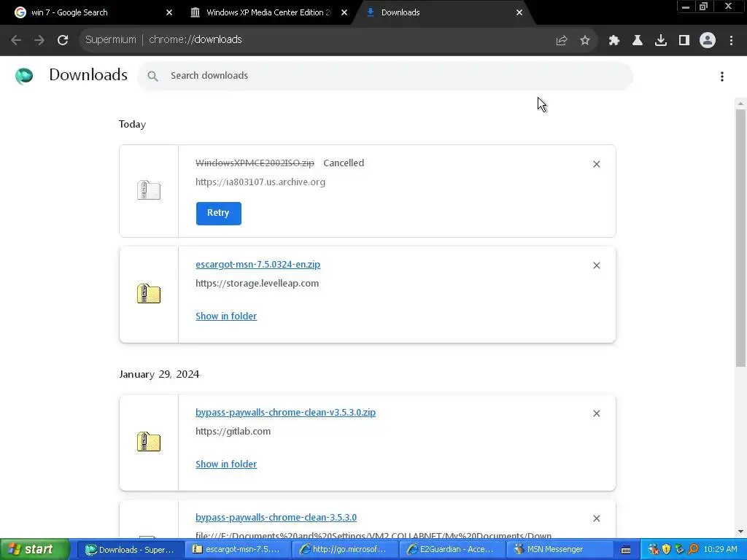The image size is (747, 560).
Task: Close the Windows XP Media Center tab
Action: (x=344, y=12)
